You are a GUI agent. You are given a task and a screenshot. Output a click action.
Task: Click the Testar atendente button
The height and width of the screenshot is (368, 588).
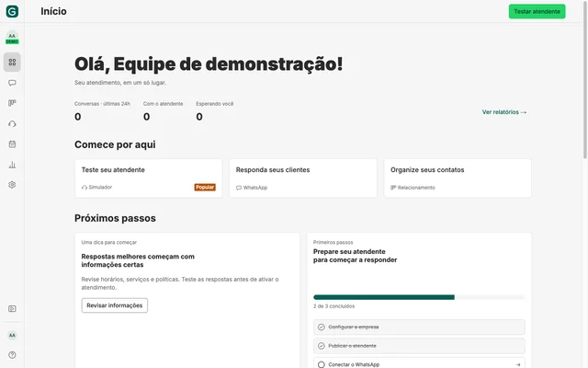[x=537, y=12]
